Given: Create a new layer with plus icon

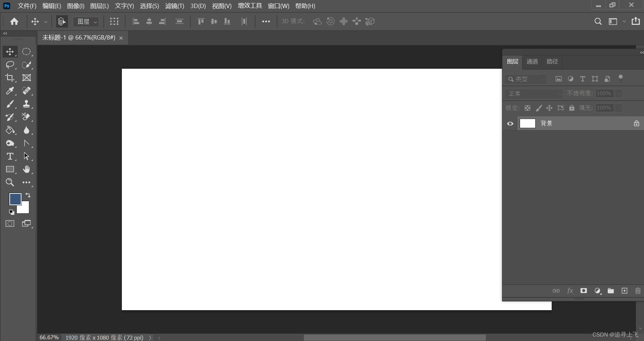Looking at the screenshot, I should tap(624, 291).
